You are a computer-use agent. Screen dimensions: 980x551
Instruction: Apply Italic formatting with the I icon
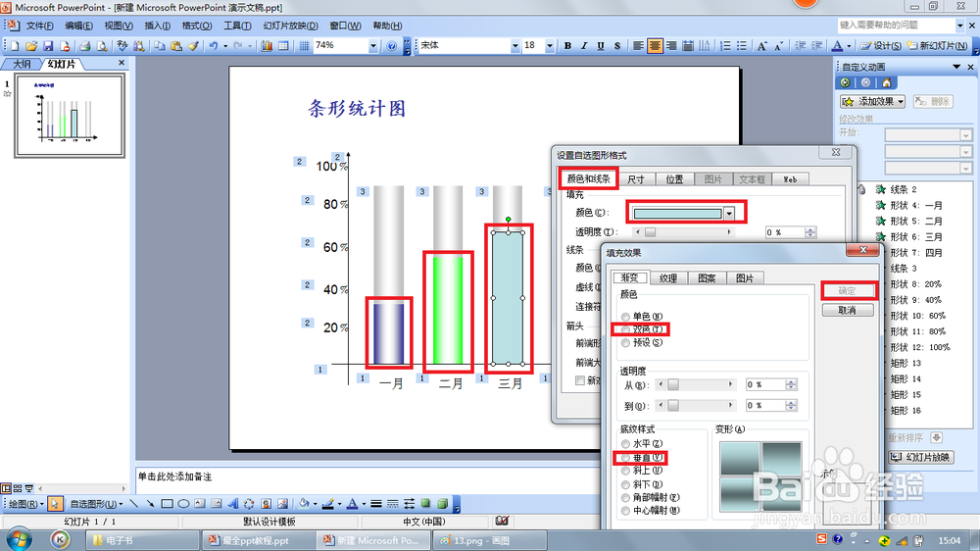coord(584,46)
